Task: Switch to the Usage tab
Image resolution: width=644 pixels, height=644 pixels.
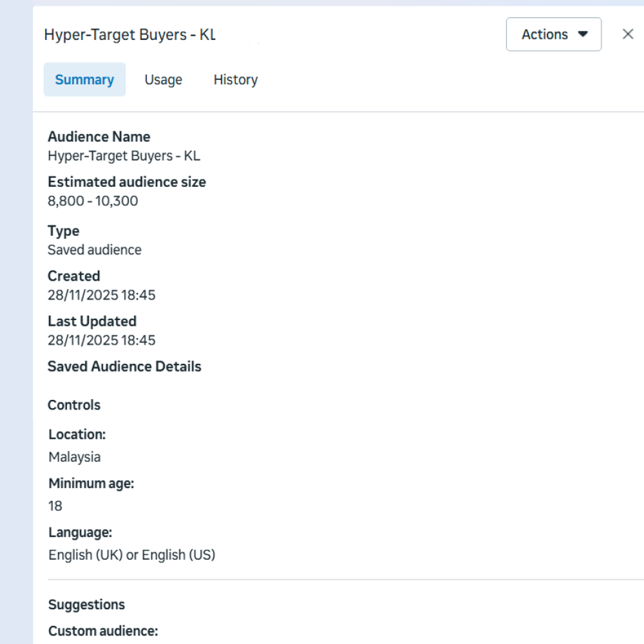Action: [163, 79]
